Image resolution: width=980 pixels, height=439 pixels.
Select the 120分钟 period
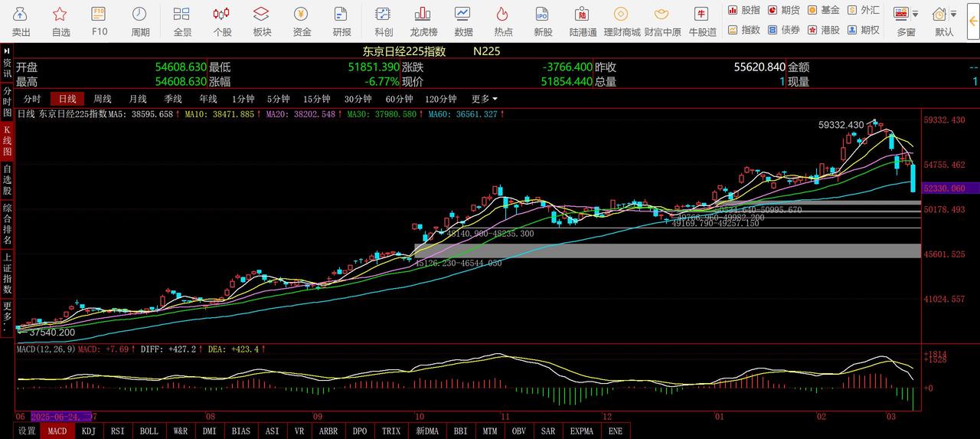[441, 99]
